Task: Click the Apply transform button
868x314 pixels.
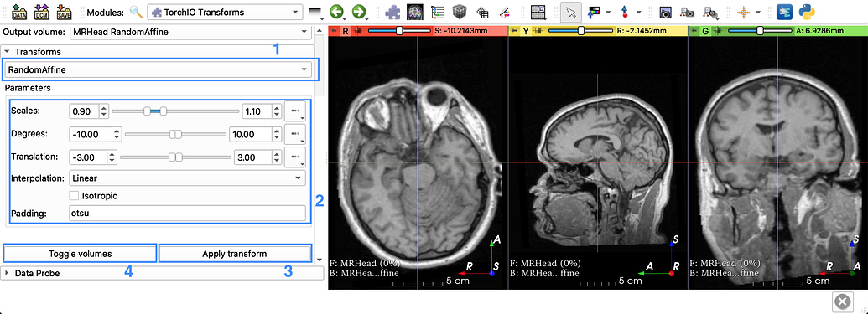Action: [235, 254]
